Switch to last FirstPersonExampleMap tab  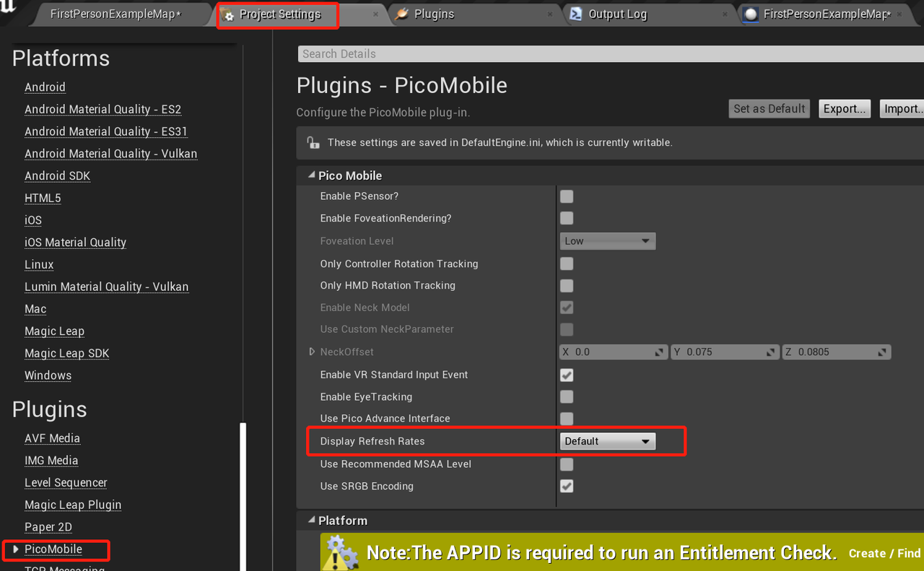pos(827,14)
